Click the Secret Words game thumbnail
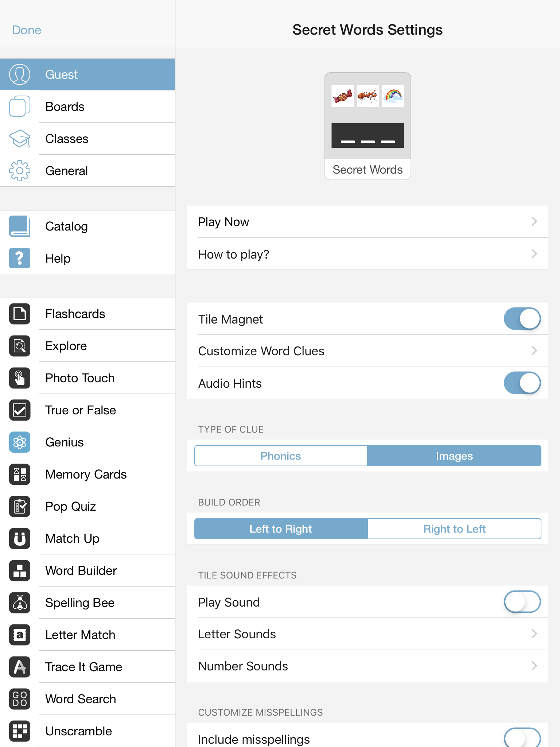560x747 pixels. [367, 126]
